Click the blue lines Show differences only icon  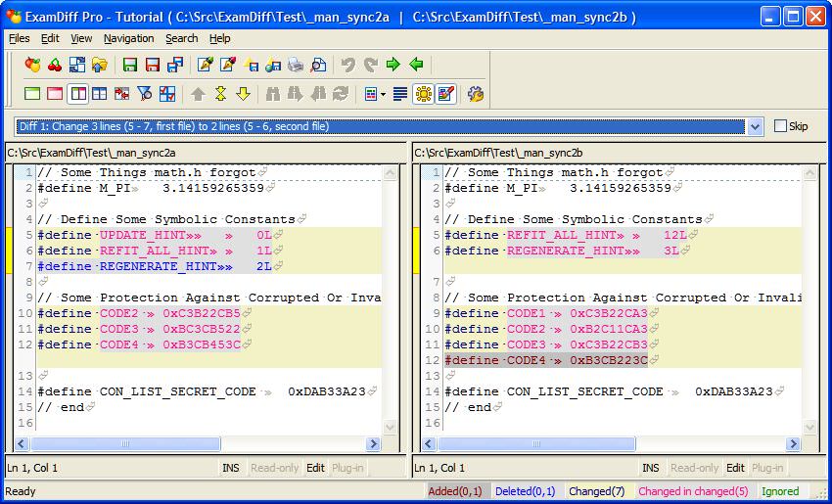[x=400, y=94]
